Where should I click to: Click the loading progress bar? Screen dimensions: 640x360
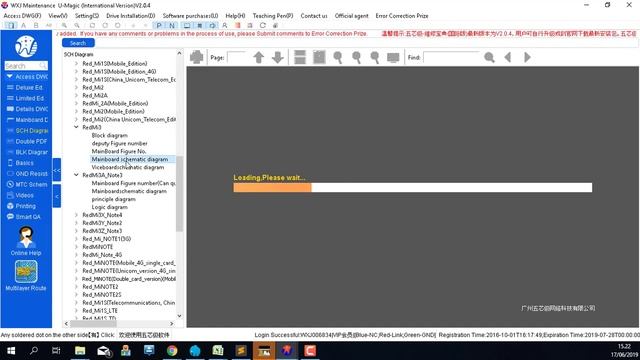pos(413,188)
